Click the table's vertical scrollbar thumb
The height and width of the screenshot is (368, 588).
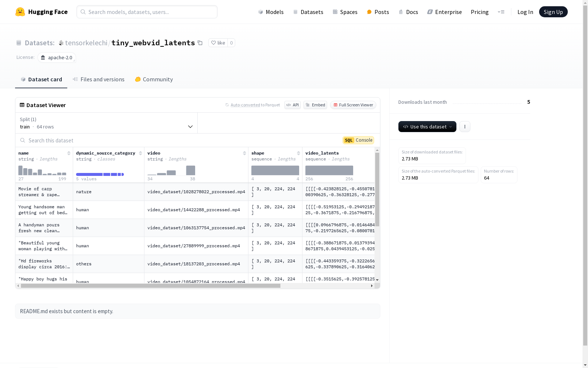tap(377, 190)
